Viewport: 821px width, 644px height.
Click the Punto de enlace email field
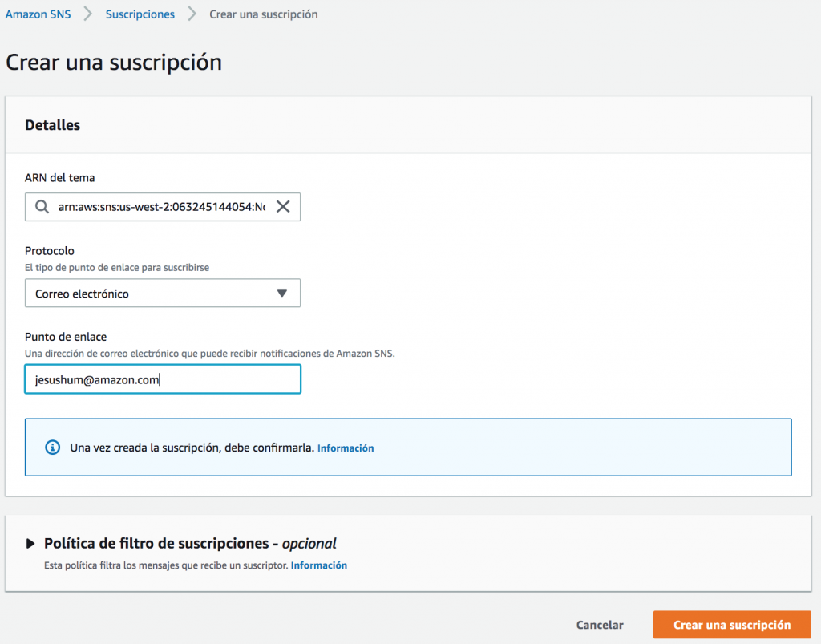(163, 379)
